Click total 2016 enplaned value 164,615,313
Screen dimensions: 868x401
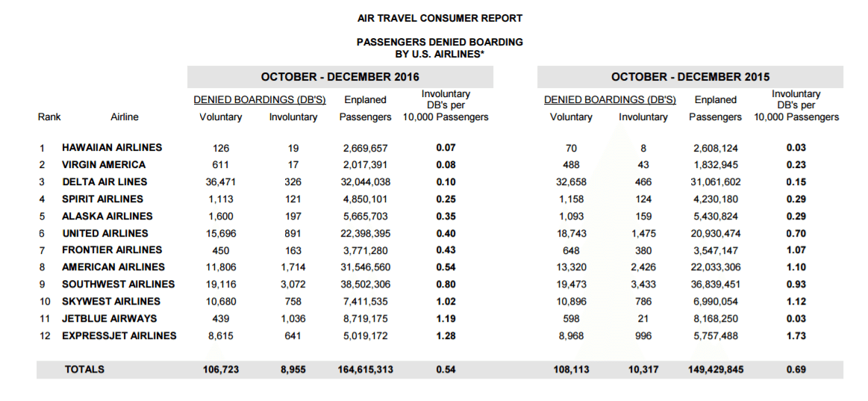point(366,370)
